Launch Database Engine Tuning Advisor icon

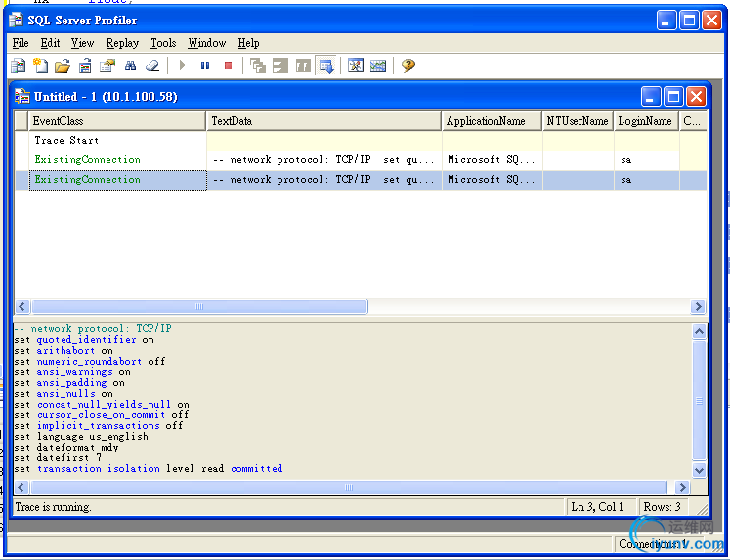(x=356, y=65)
